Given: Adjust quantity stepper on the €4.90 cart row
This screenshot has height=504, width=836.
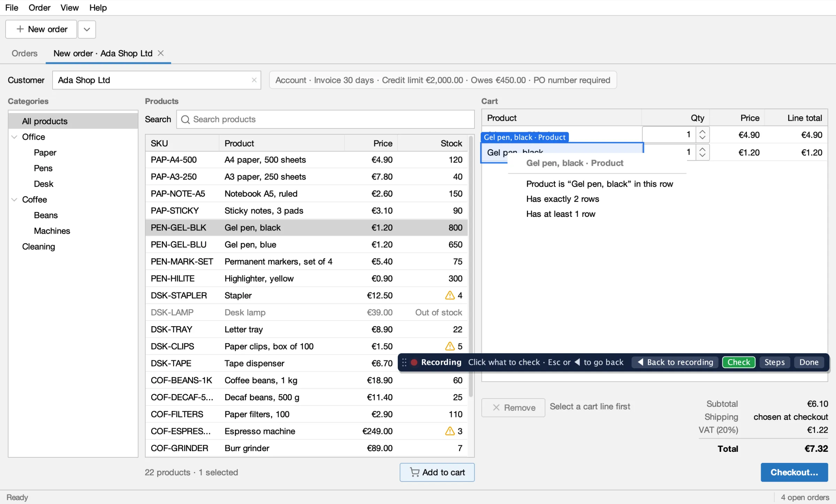Looking at the screenshot, I should [x=703, y=135].
